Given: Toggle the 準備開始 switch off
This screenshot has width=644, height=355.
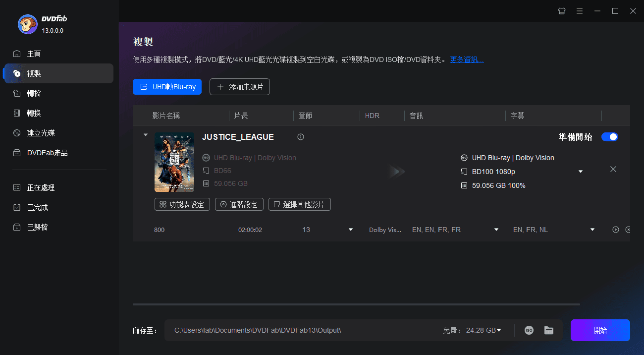Looking at the screenshot, I should 610,137.
